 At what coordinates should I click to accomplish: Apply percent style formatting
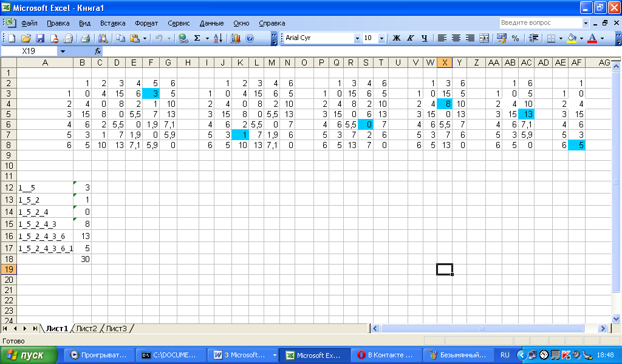coord(515,38)
